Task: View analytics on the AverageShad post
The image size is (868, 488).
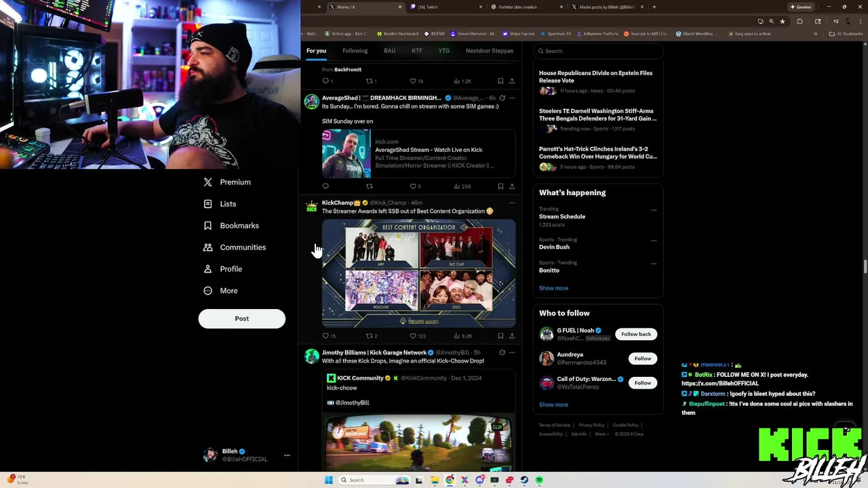Action: 462,186
